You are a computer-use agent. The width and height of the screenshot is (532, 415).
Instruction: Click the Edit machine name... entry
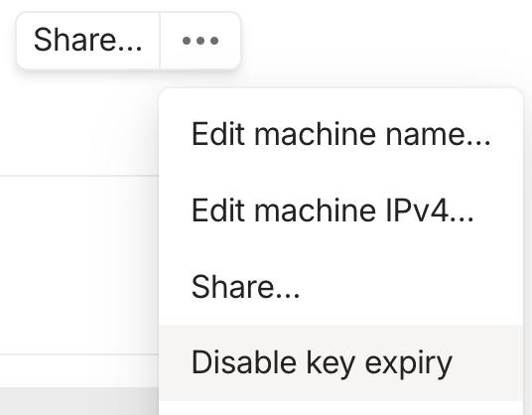pyautogui.click(x=340, y=134)
